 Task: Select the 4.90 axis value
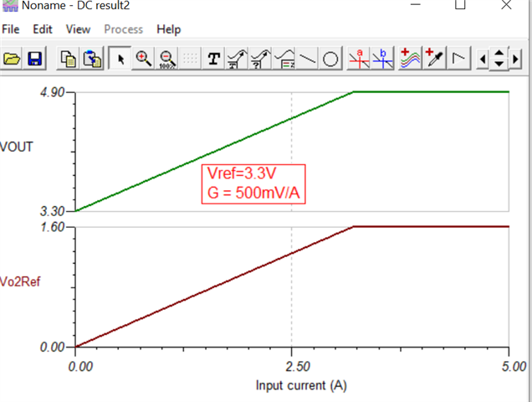click(52, 92)
